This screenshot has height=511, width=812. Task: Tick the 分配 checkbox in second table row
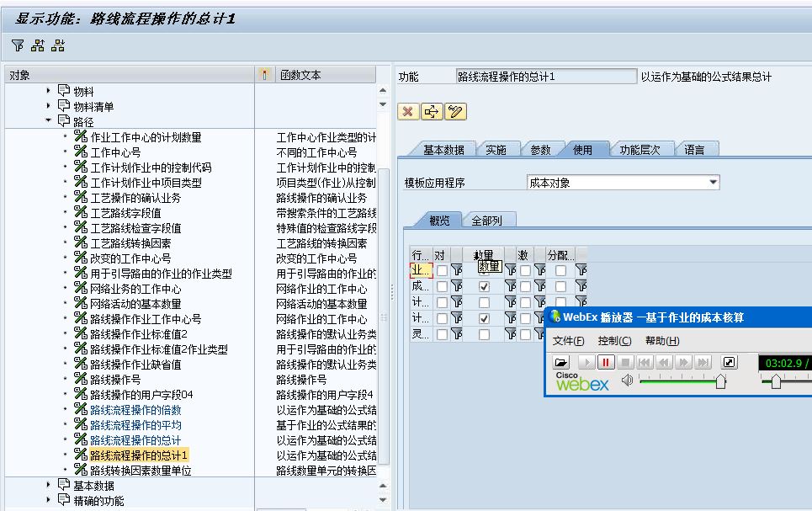(x=560, y=286)
